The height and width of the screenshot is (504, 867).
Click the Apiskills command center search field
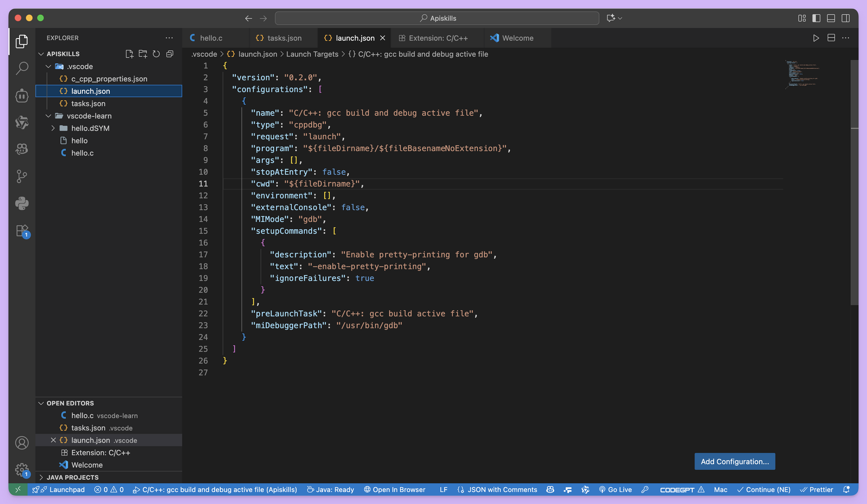point(437,18)
